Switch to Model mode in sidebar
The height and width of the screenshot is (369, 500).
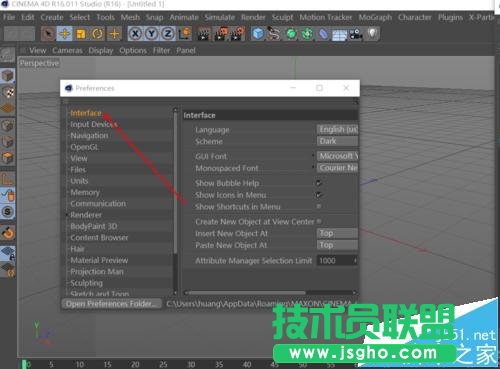point(7,76)
